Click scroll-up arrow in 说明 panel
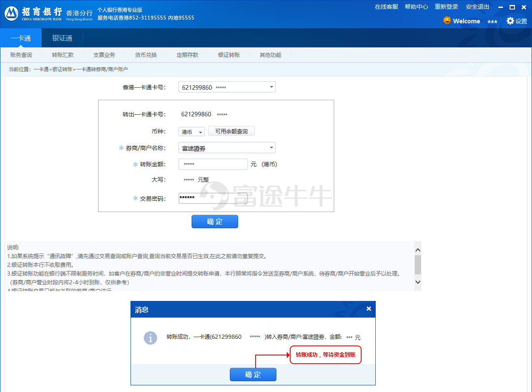Screen dimensions: 532x392 point(418,250)
